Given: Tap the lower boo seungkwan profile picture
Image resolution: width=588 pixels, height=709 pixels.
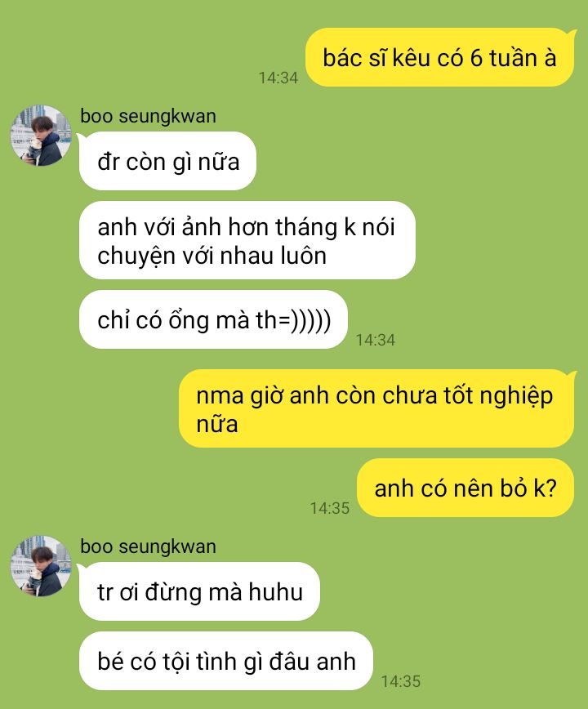Looking at the screenshot, I should (x=41, y=566).
